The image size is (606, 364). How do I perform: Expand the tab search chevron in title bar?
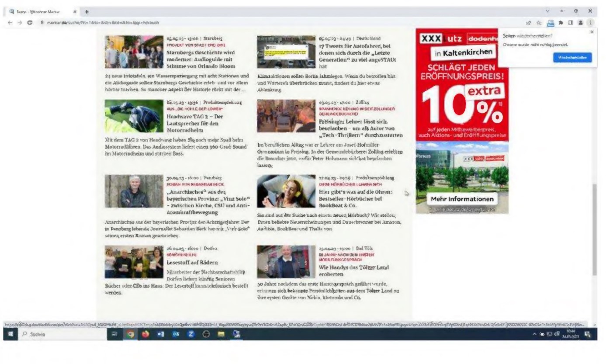pos(547,11)
